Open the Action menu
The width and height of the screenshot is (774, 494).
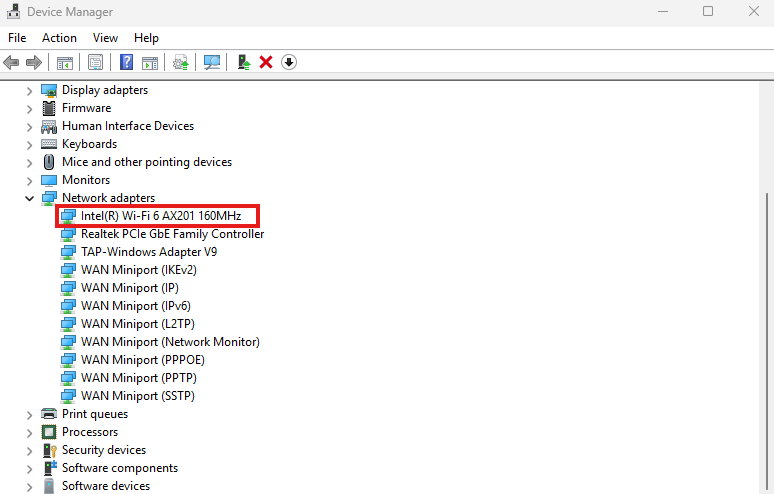(59, 37)
